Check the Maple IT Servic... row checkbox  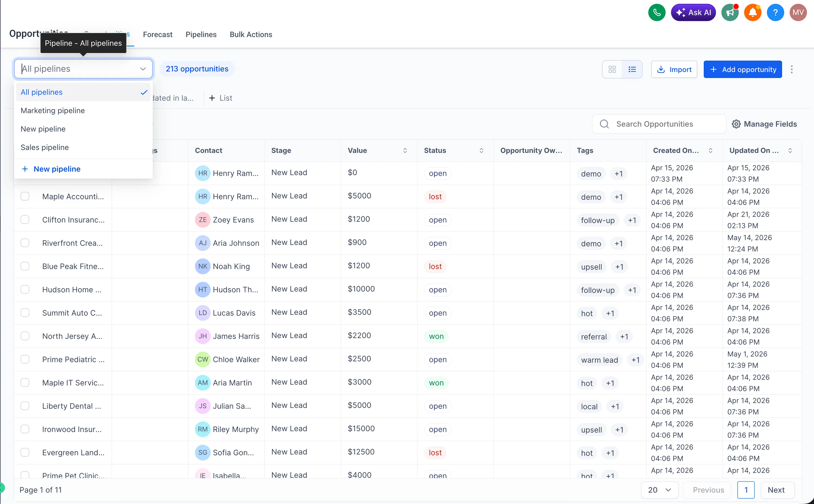coord(25,383)
